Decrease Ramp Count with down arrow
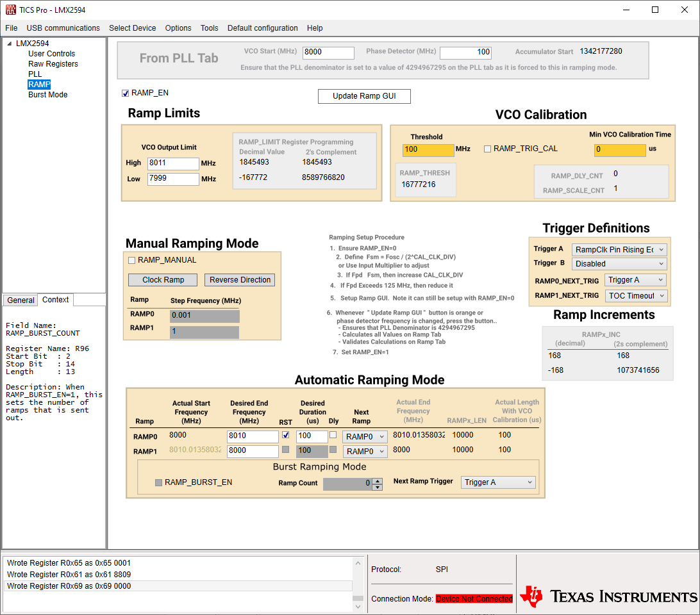This screenshot has height=615, width=700. coord(378,488)
